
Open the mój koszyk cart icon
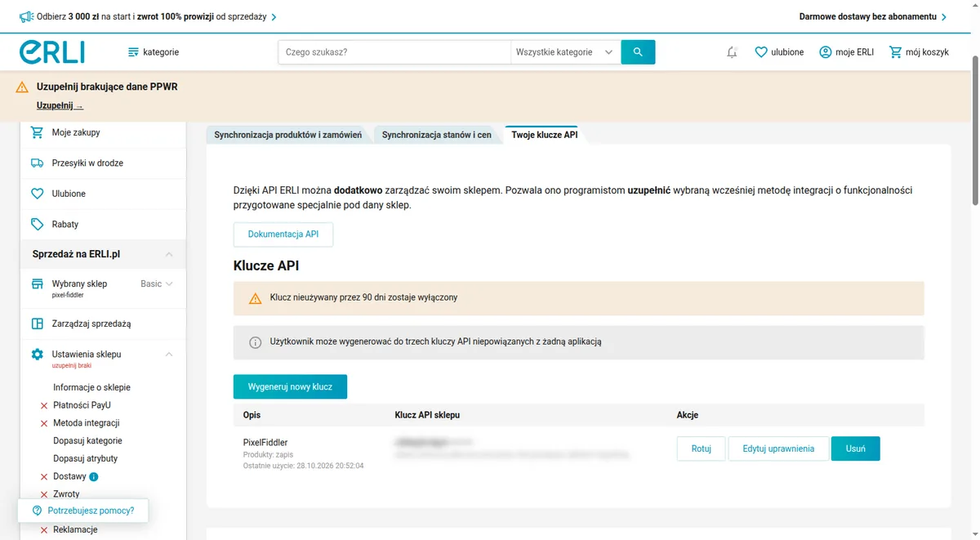(896, 52)
